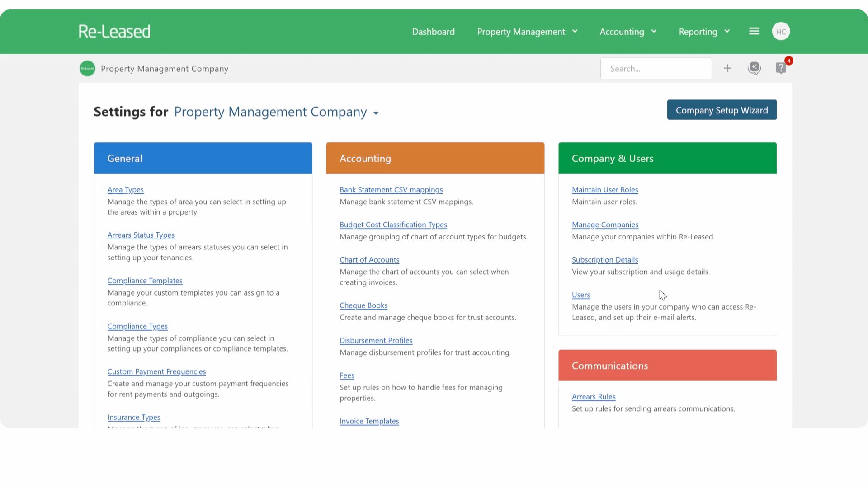
Task: Open Compliance Types settings
Action: click(137, 326)
